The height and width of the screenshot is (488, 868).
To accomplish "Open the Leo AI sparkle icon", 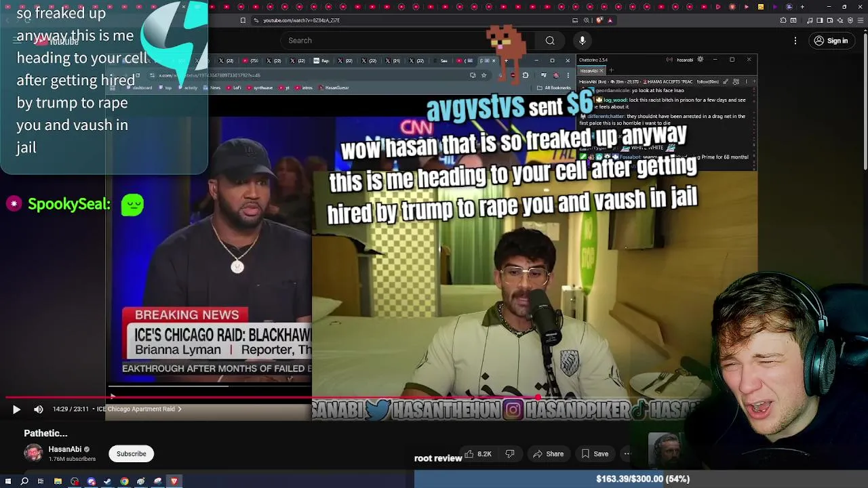I will coord(840,20).
